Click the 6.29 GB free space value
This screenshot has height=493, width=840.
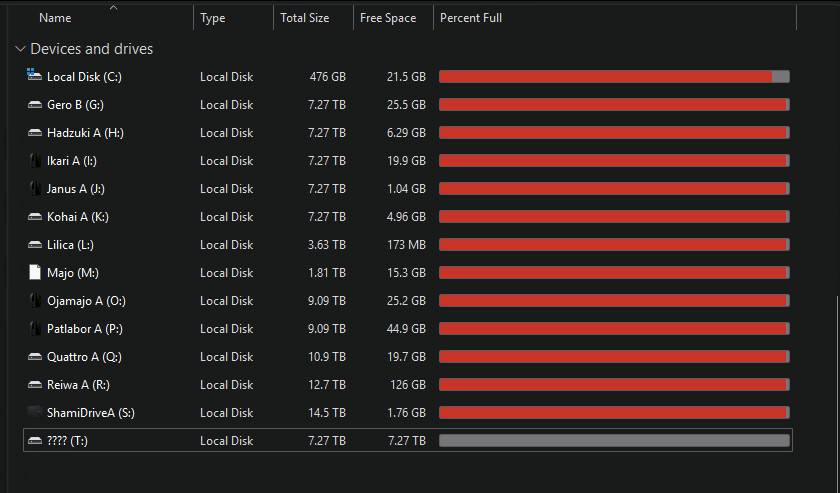pos(406,133)
